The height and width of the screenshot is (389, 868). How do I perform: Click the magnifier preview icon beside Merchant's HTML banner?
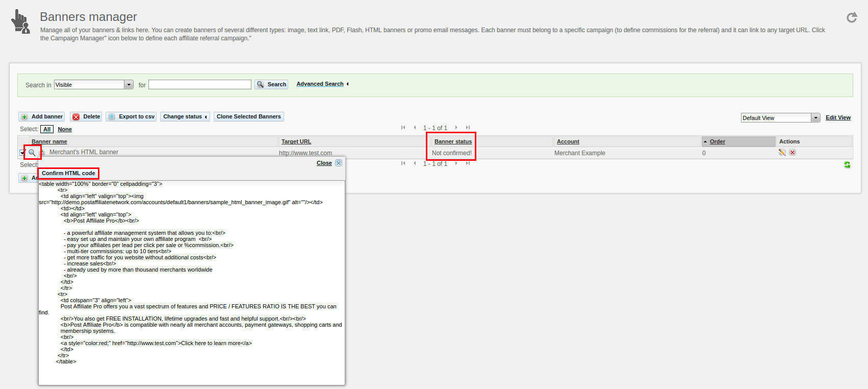[x=32, y=153]
